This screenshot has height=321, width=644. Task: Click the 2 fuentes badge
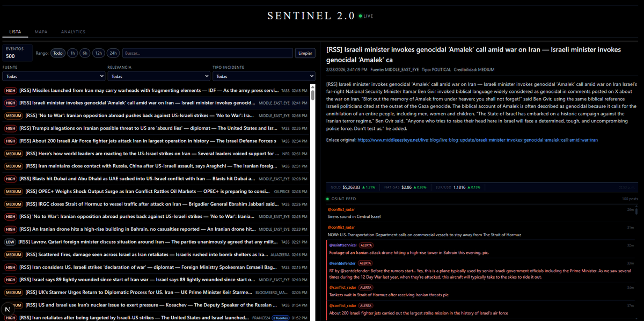(282, 318)
